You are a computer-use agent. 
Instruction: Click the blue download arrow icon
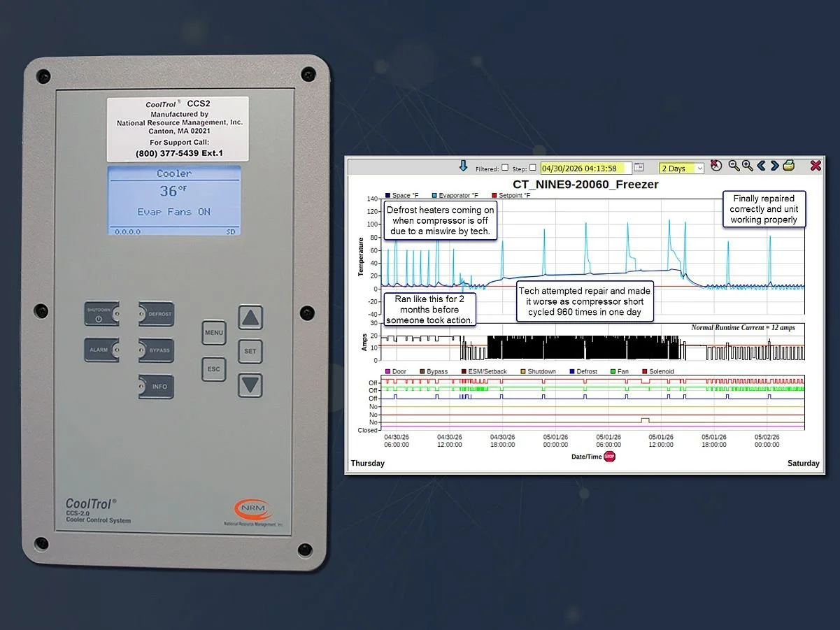pyautogui.click(x=462, y=166)
